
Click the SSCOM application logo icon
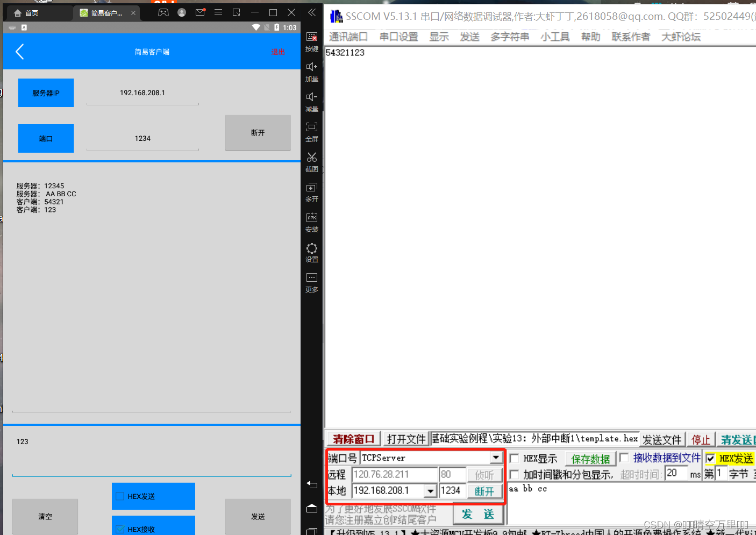336,16
